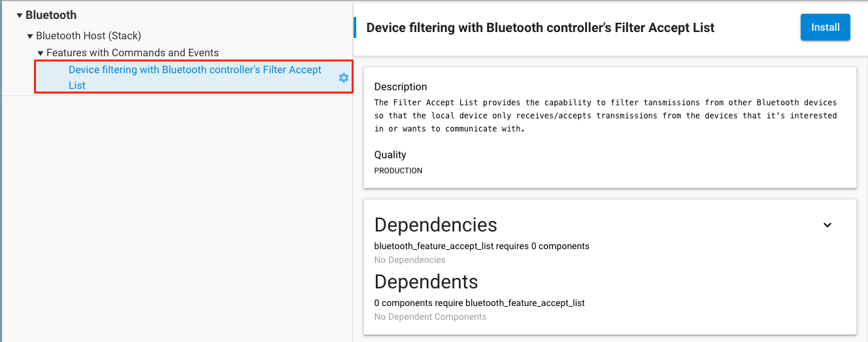Click the Filter Accept List description paragraph

605,116
